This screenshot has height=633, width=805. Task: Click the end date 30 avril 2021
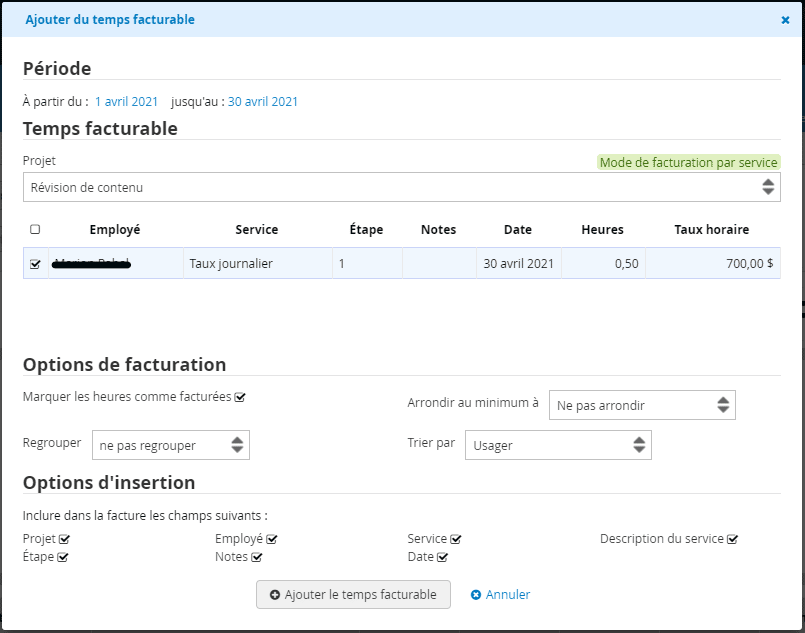coord(263,101)
